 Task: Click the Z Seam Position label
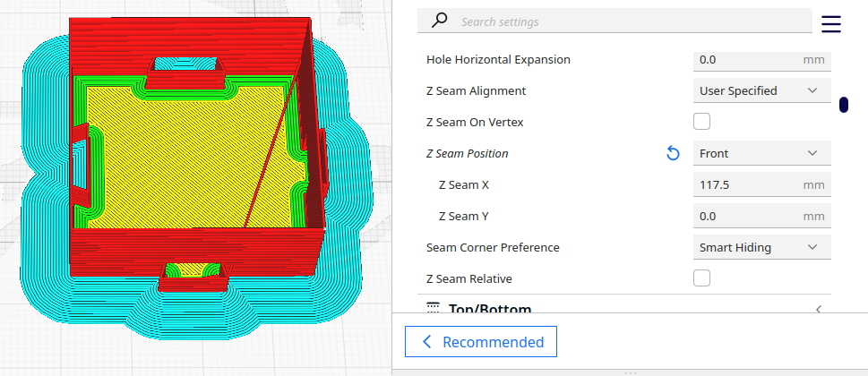(x=468, y=153)
